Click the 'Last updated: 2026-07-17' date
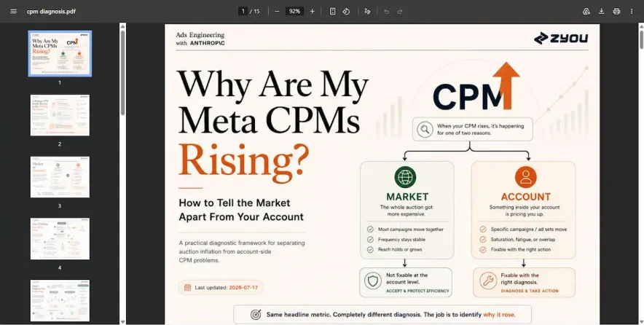Screen dimensions: 644x325 (x=227, y=288)
